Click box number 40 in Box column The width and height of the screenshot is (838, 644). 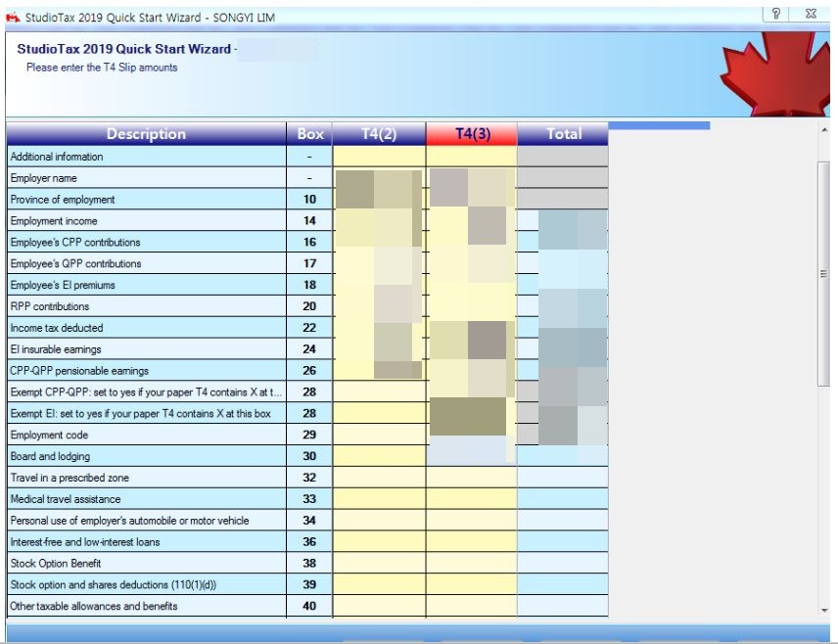[x=309, y=606]
